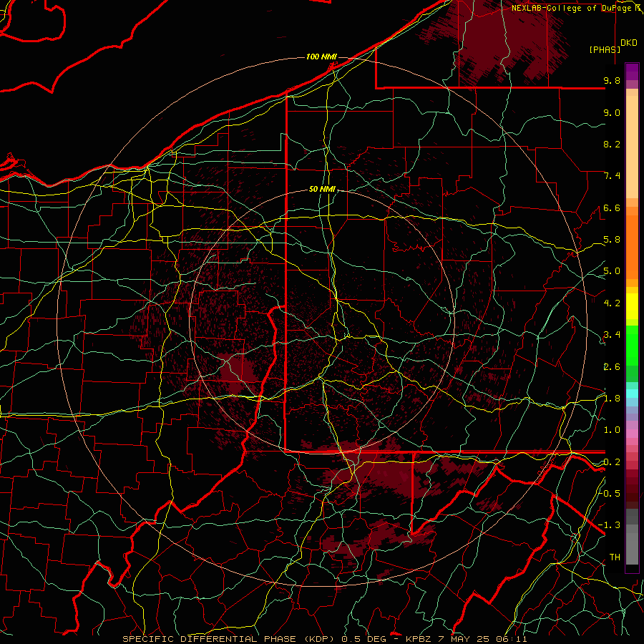Screen dimensions: 644x644
Task: Click the 7.4 value on the scale
Action: coord(612,176)
